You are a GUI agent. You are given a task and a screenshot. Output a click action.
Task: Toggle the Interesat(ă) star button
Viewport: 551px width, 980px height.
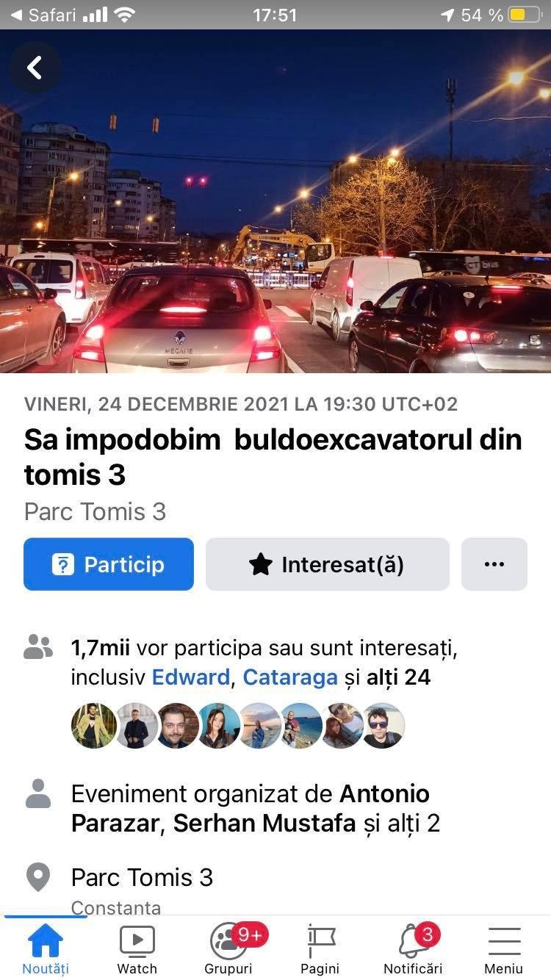coord(327,564)
